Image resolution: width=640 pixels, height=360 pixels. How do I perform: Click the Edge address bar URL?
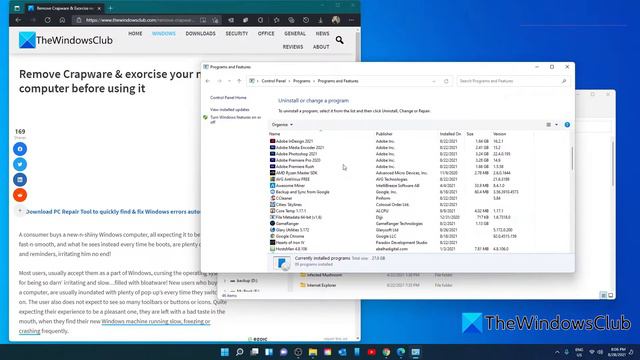tap(139, 20)
